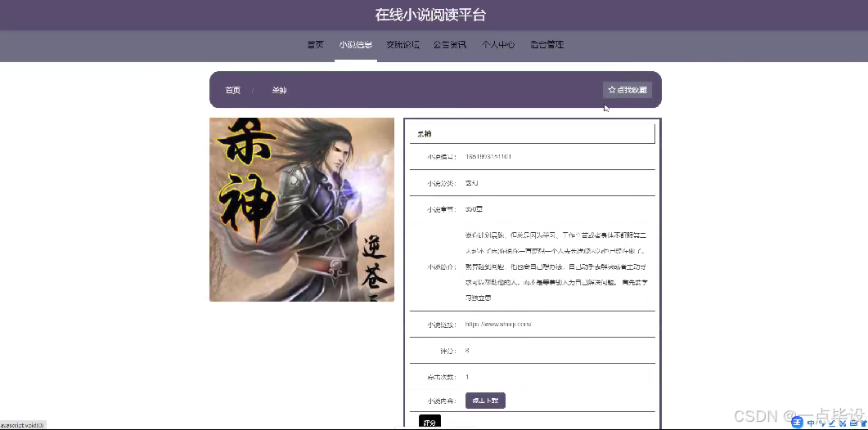Click the 点我收藏 favorite button

(x=627, y=90)
